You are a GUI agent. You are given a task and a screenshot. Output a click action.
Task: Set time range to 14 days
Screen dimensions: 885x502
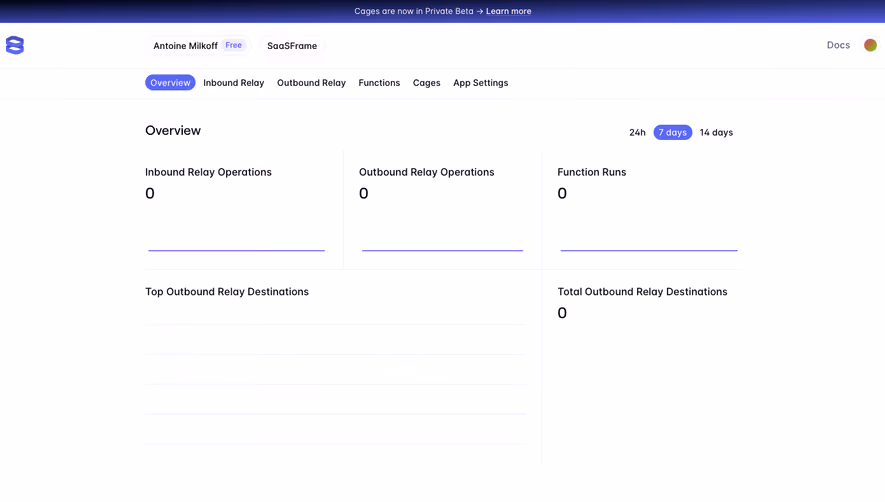[x=716, y=132]
